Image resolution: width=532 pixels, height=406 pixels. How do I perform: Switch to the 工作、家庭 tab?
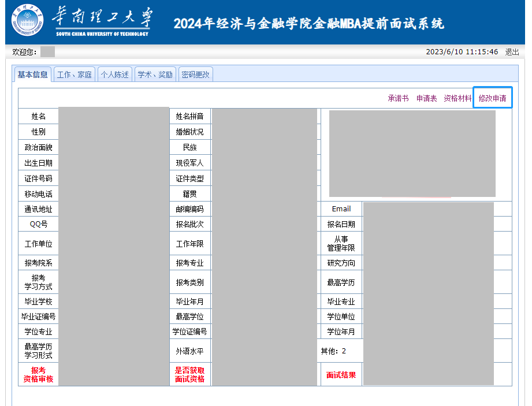(75, 75)
